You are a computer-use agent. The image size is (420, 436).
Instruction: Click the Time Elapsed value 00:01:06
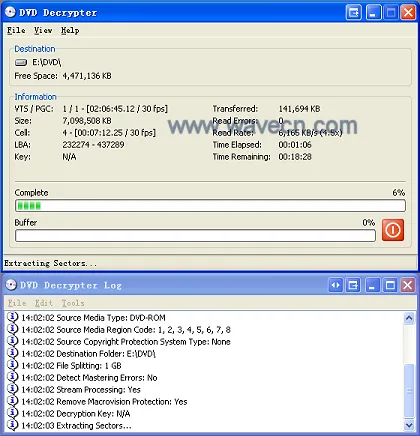point(295,145)
